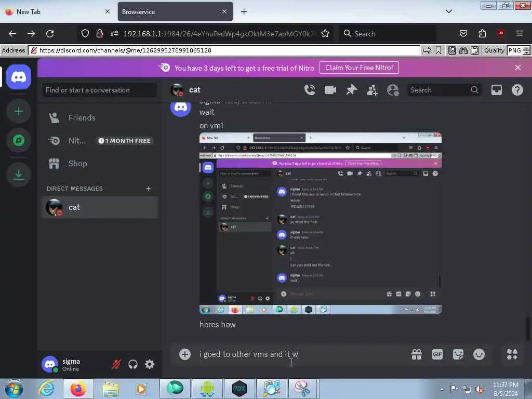
Task: Attach a file with plus button
Action: tap(185, 354)
